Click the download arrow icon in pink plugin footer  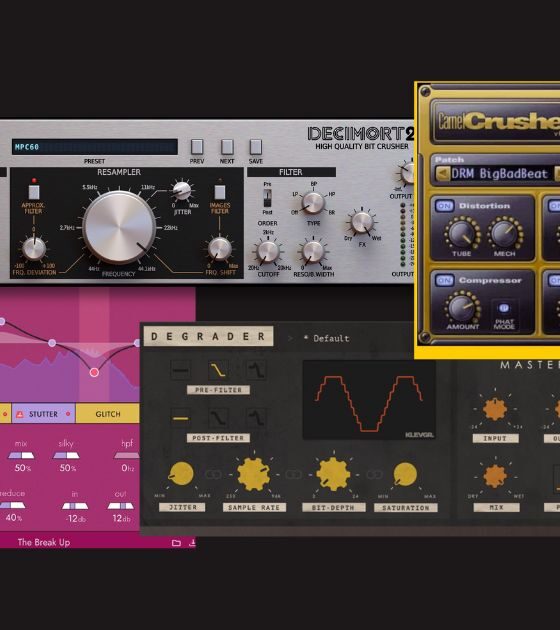(192, 543)
